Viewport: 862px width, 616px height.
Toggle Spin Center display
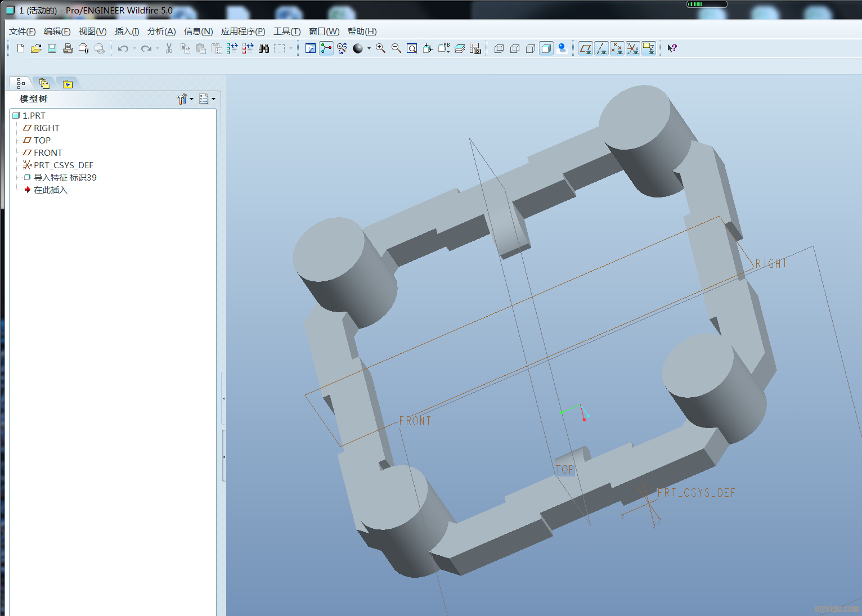click(x=326, y=48)
